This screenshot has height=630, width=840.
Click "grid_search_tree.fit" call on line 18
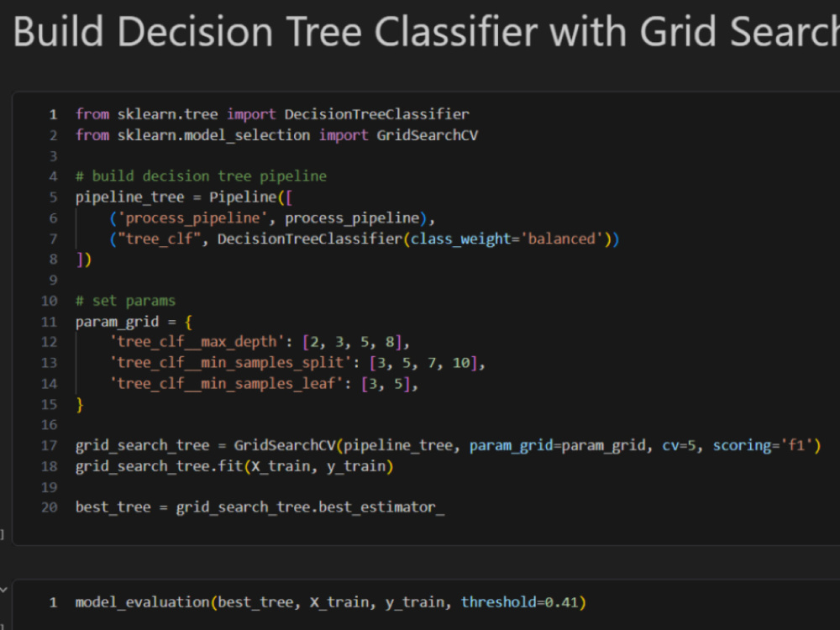coord(159,466)
